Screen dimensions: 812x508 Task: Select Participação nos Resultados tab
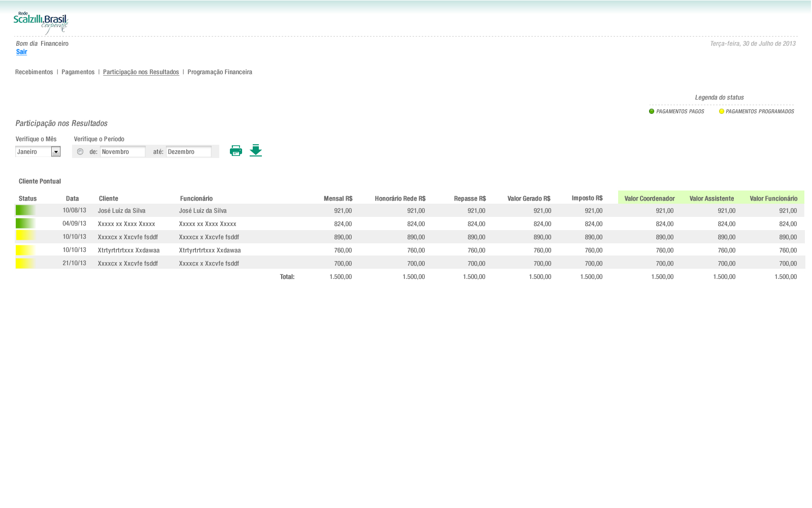coord(141,72)
